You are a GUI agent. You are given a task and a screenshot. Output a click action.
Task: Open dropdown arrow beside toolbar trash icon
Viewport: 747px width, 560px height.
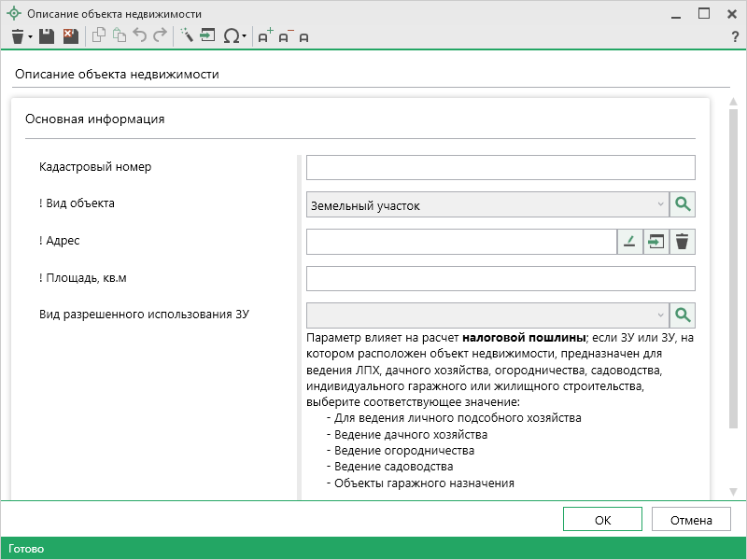point(30,37)
